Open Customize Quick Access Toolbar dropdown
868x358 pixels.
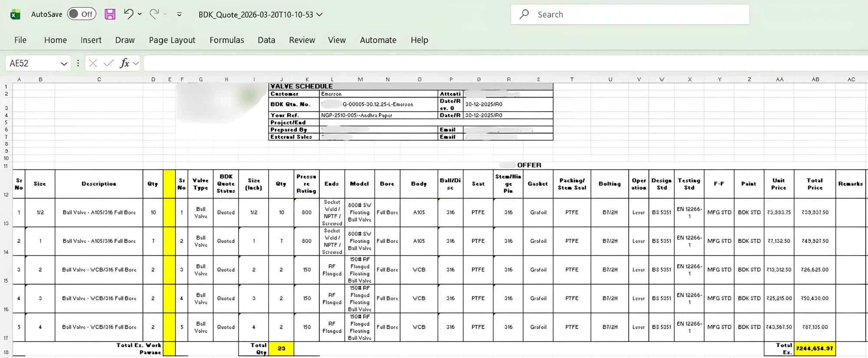click(x=179, y=14)
